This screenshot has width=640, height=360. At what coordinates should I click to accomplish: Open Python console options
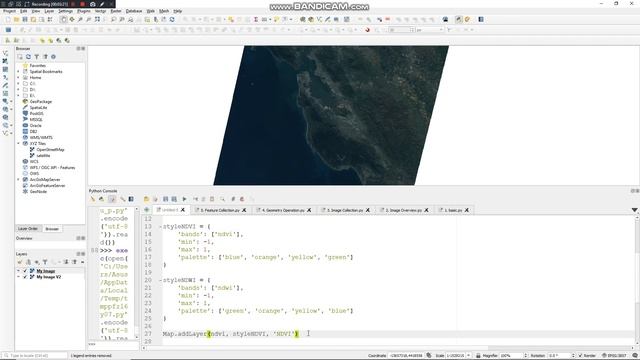(x=122, y=199)
